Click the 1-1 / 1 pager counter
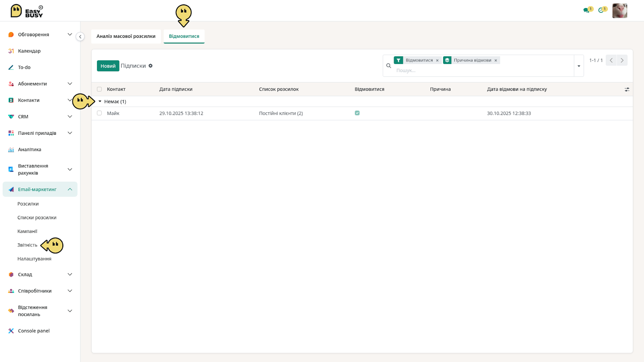The width and height of the screenshot is (644, 362). pyautogui.click(x=596, y=60)
